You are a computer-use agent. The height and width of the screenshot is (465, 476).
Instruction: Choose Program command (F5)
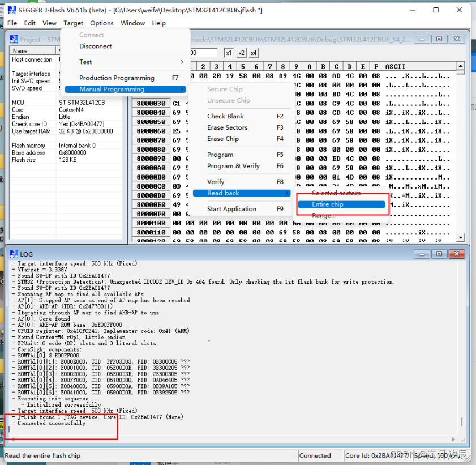(x=242, y=155)
